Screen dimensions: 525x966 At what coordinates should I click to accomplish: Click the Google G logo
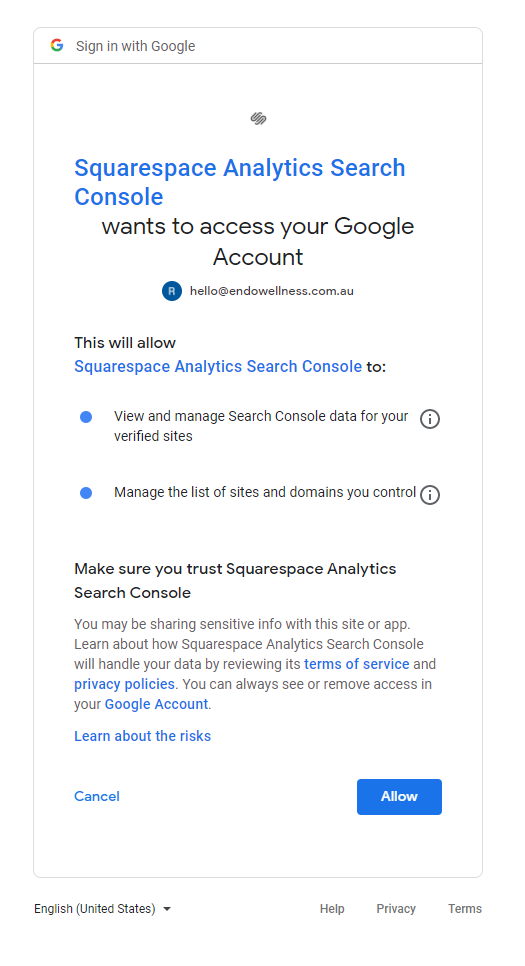coord(57,46)
